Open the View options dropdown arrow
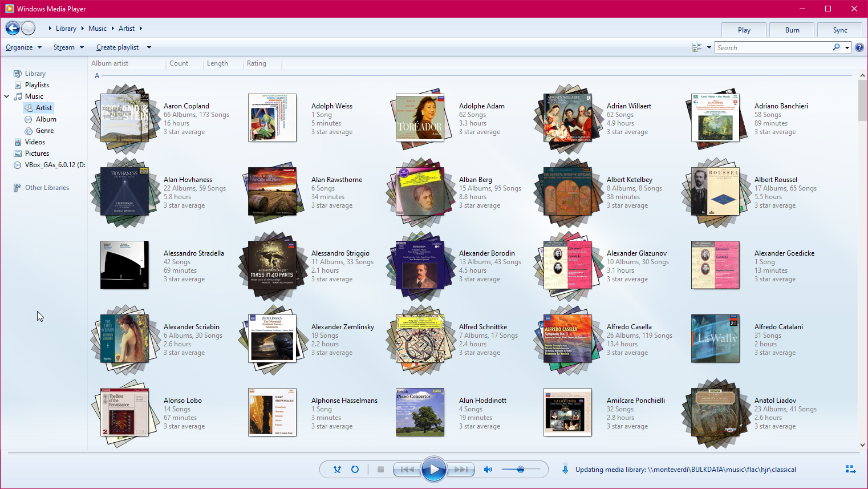 tap(709, 47)
